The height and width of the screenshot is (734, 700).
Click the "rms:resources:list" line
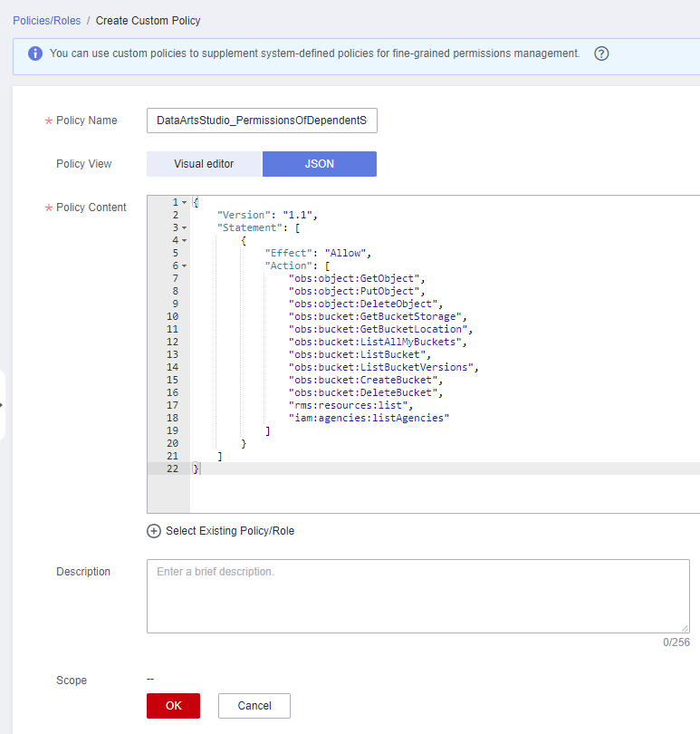(x=351, y=405)
